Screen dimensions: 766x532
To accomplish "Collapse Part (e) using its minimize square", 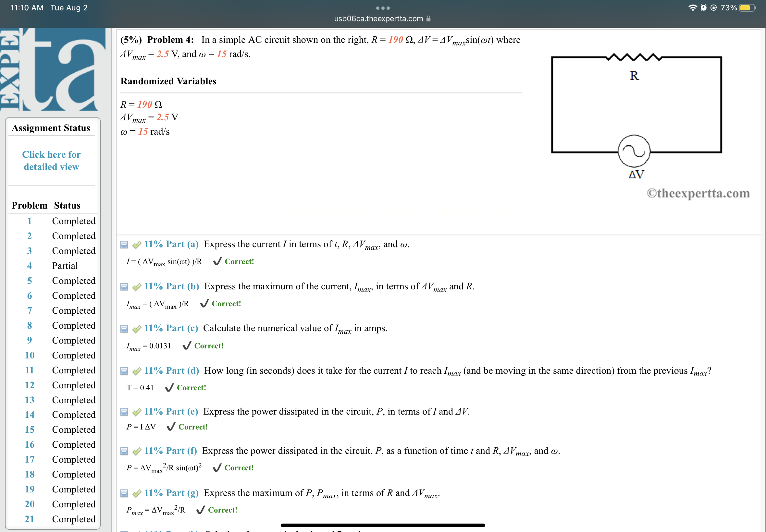I will click(x=124, y=412).
